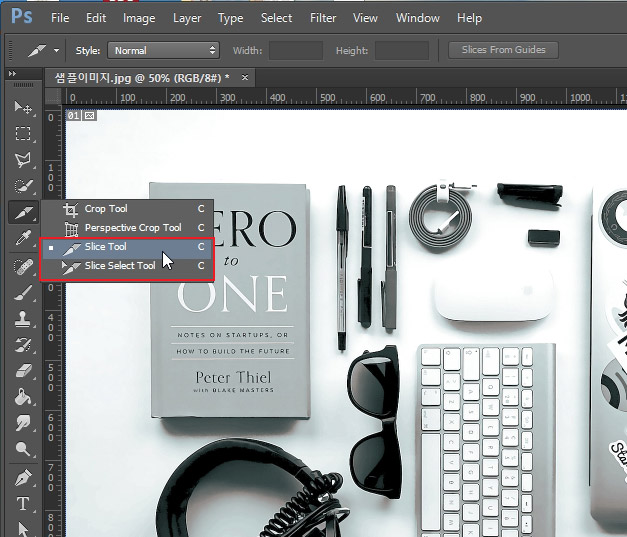Viewport: 627px width, 537px height.
Task: Select the Path Selection arrow tool
Action: click(x=23, y=529)
